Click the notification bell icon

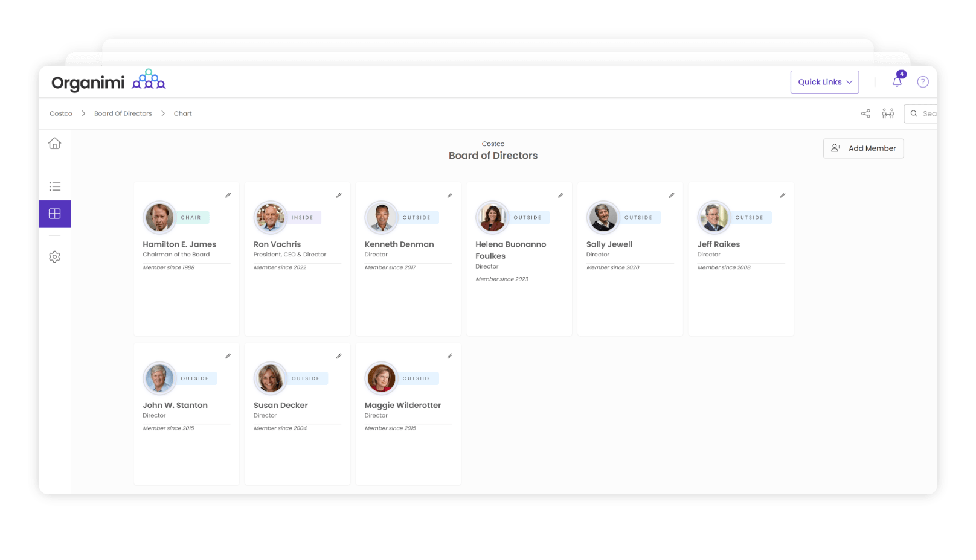[897, 82]
